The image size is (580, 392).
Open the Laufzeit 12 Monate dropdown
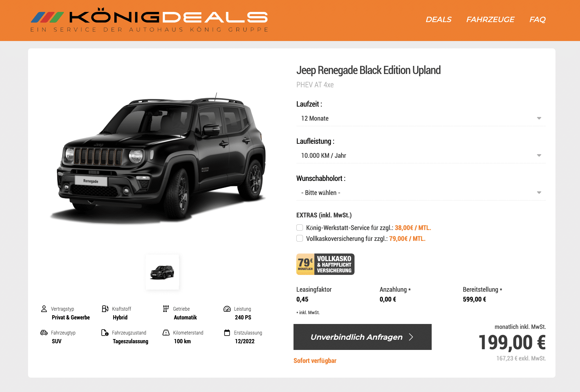[x=421, y=119]
